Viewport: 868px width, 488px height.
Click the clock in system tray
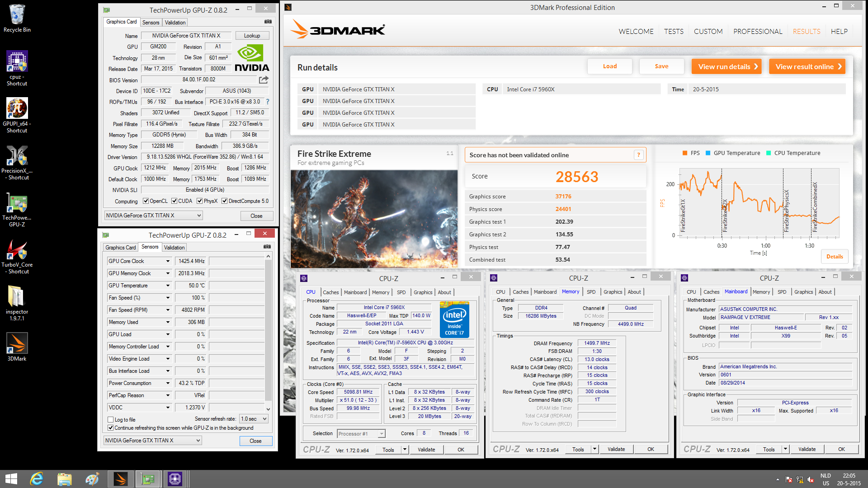click(x=849, y=479)
